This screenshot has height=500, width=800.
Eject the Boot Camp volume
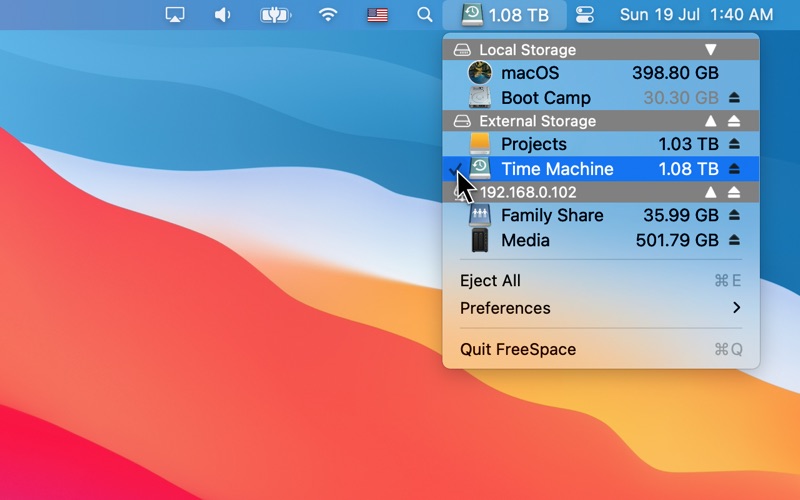734,97
